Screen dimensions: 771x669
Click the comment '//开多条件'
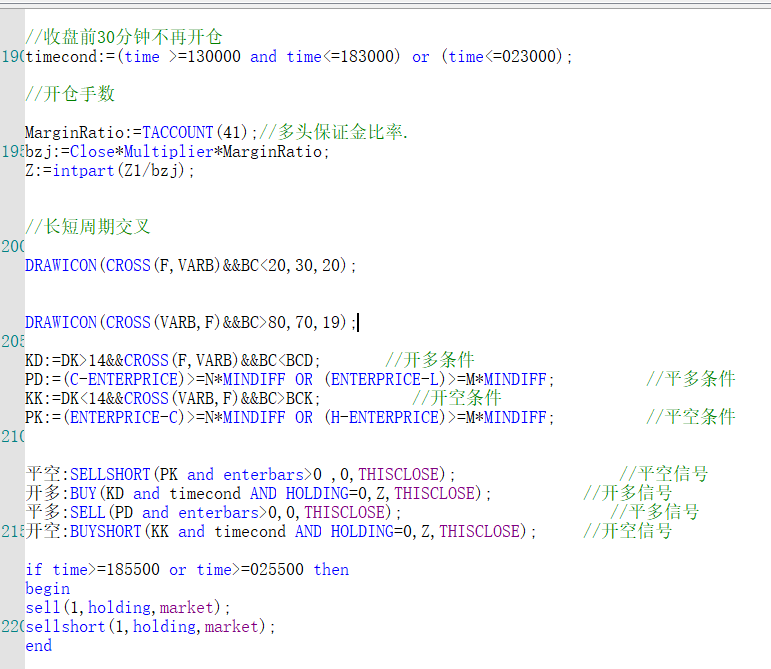[430, 360]
